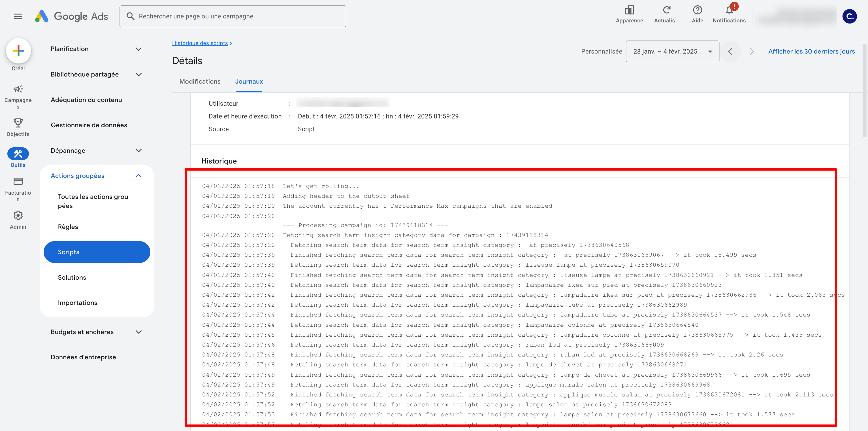Click the Créer plus button

(18, 51)
